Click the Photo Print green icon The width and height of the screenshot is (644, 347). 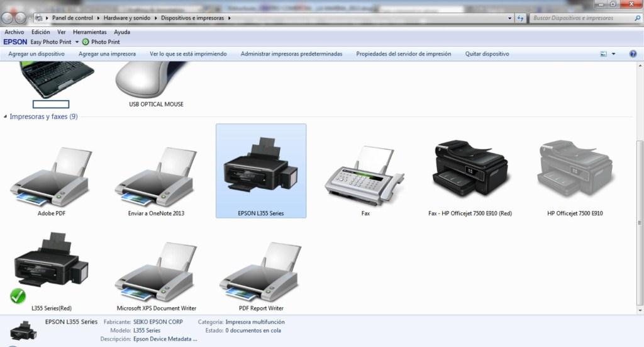click(x=86, y=42)
